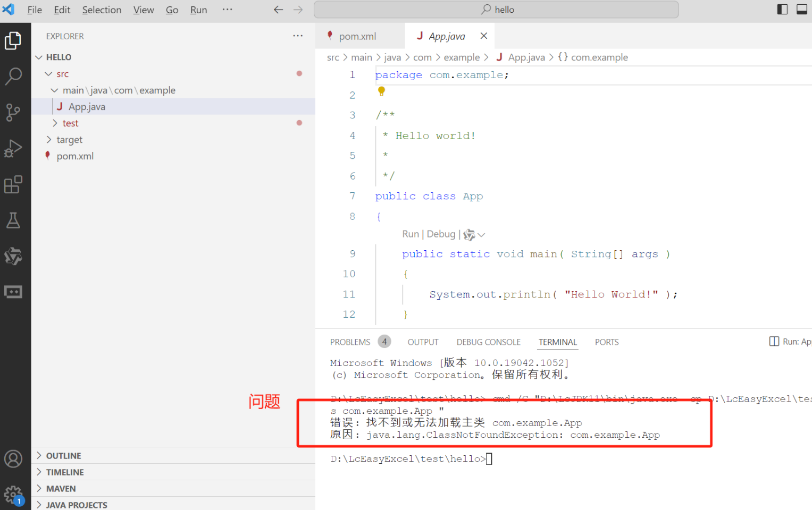812x510 pixels.
Task: Switch to the pom.xml tab
Action: coord(357,36)
